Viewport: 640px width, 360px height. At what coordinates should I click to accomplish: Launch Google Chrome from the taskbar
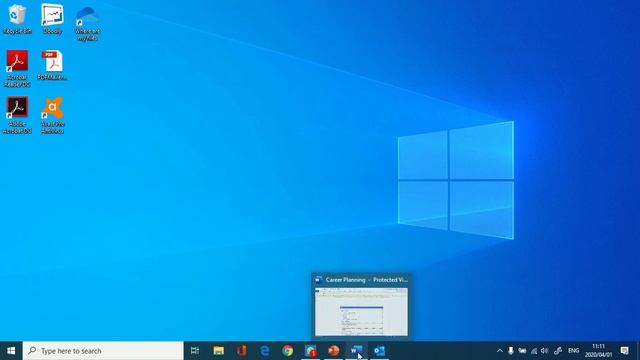(288, 351)
